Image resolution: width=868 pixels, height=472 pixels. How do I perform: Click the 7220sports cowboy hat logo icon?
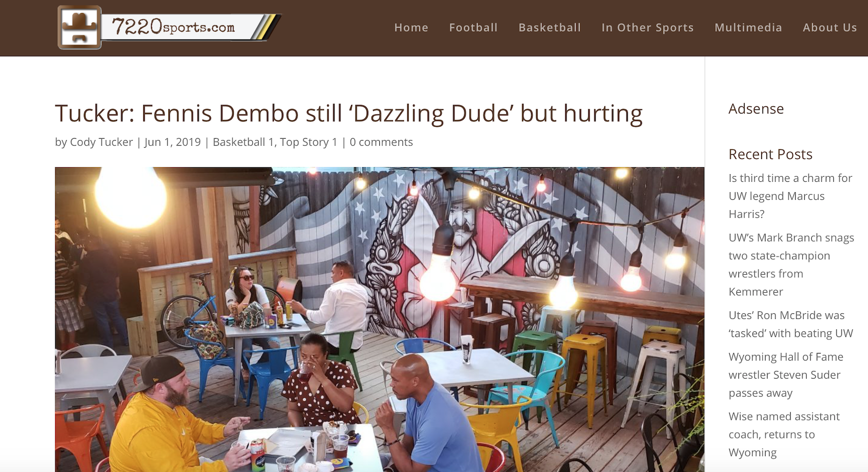point(79,27)
